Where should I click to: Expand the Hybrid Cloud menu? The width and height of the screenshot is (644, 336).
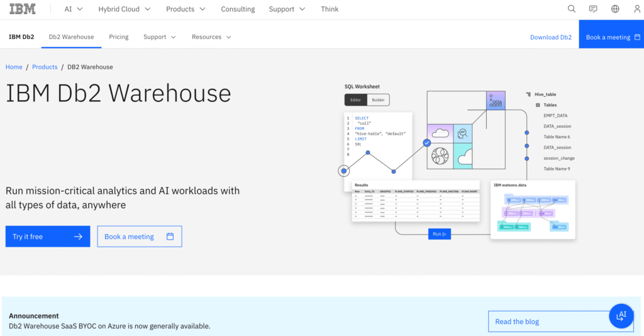point(125,9)
